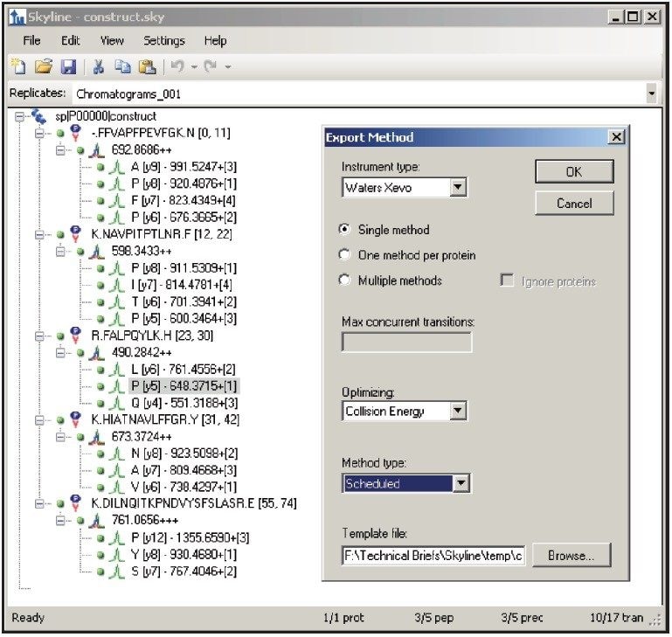Collapse the 761.0656+++ precursor node
Viewport: 672px width, 637px height.
(x=60, y=521)
